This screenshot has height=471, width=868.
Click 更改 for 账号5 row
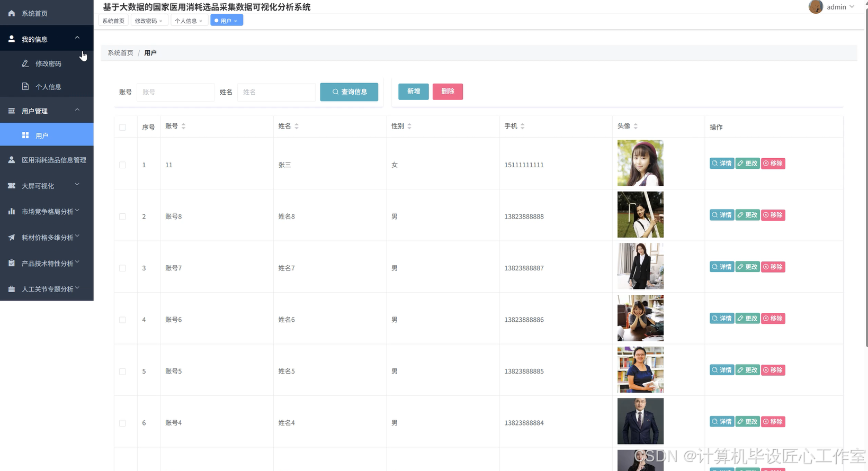pyautogui.click(x=748, y=370)
